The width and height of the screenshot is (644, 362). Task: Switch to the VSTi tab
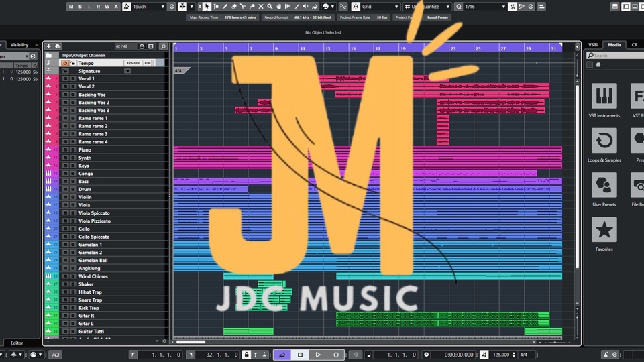point(593,45)
